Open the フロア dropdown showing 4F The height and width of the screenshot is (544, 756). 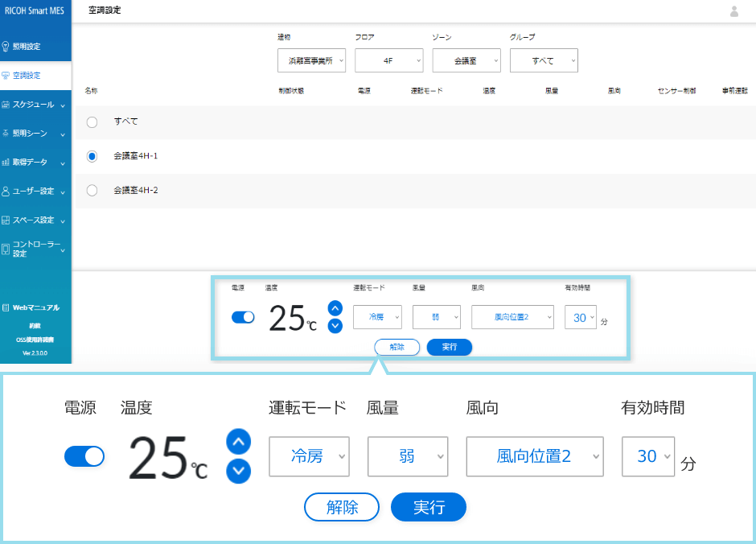coord(388,60)
